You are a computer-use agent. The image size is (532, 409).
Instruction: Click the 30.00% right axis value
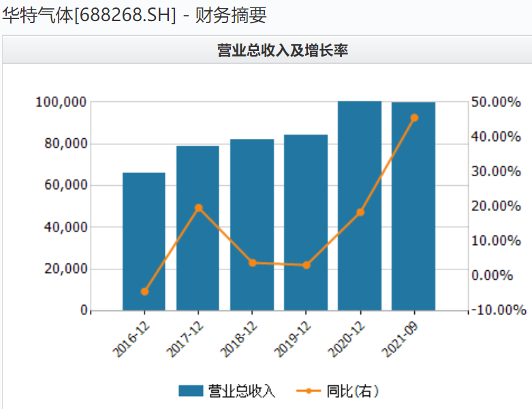pyautogui.click(x=496, y=171)
